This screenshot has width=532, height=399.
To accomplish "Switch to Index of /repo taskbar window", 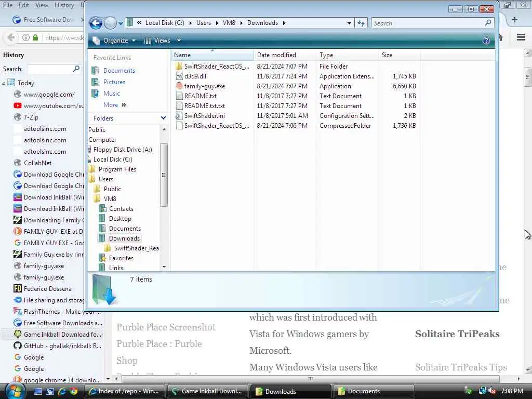I will 124,391.
